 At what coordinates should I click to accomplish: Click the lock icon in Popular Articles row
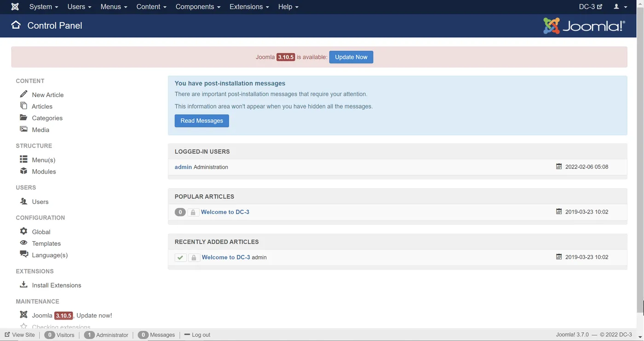193,212
